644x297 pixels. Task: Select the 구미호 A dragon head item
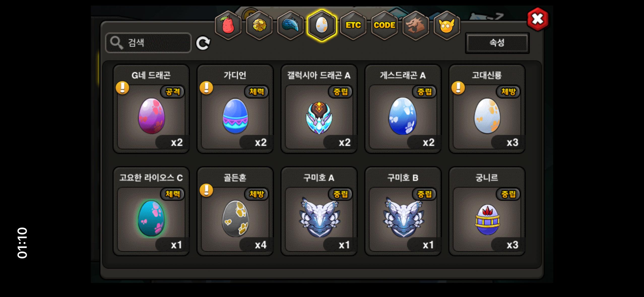(x=319, y=211)
